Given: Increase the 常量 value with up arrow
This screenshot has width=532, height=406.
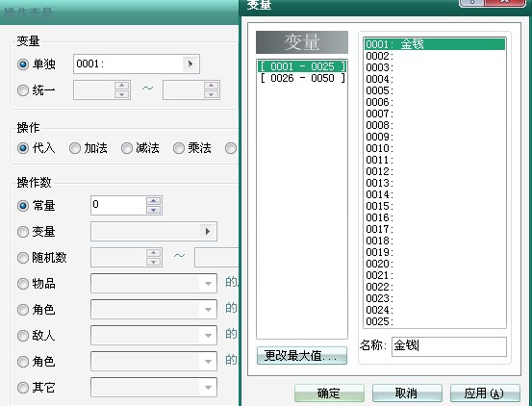Looking at the screenshot, I should click(153, 201).
